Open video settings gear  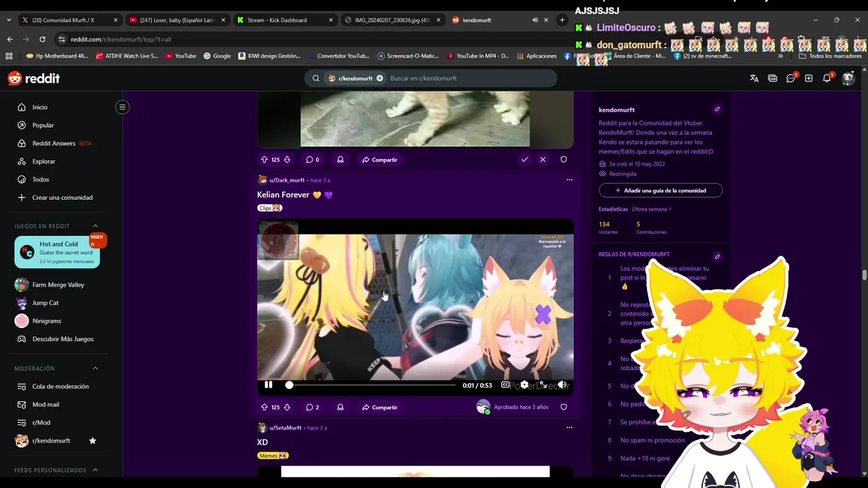(524, 385)
